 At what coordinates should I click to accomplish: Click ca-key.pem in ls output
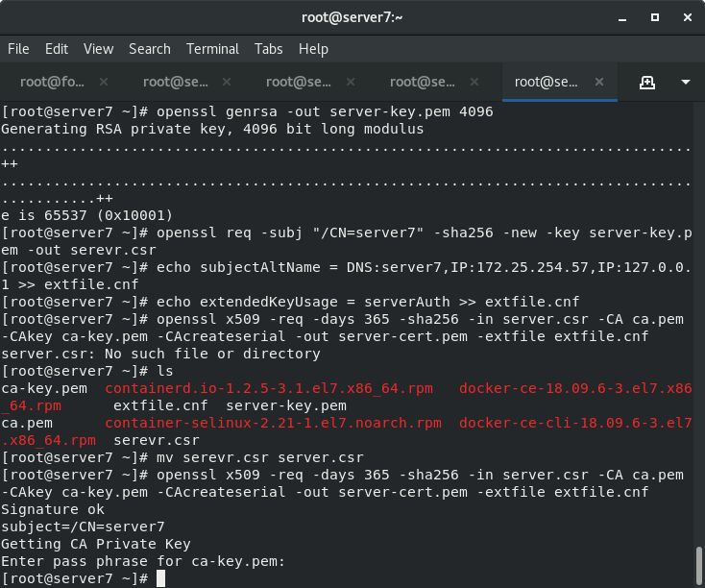point(44,388)
